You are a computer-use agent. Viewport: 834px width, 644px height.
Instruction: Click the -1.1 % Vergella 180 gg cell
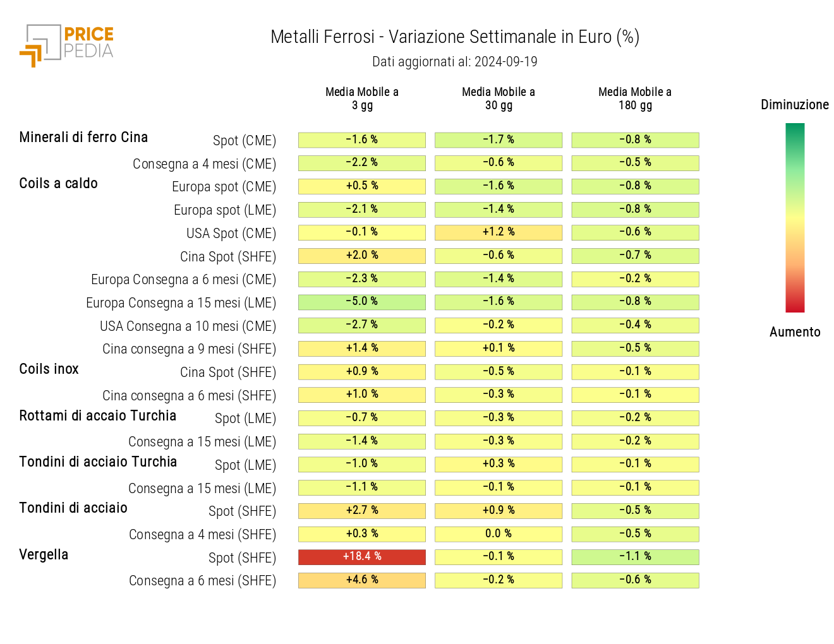(635, 557)
